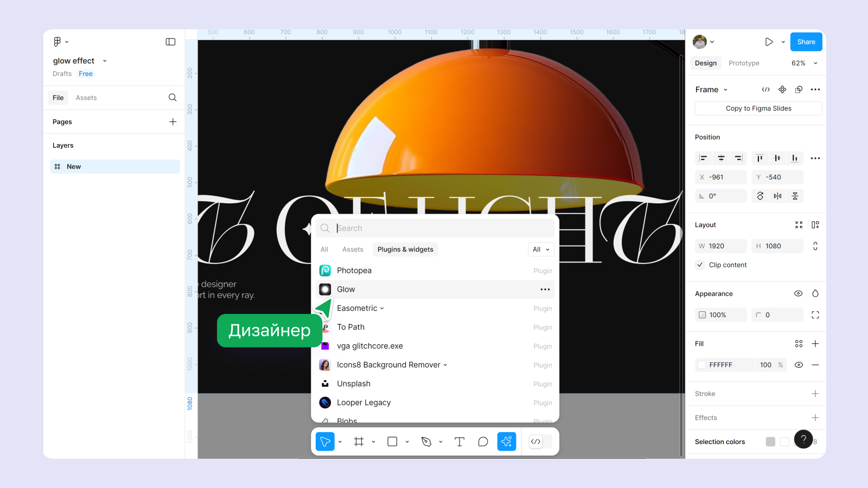The width and height of the screenshot is (868, 488).
Task: Click Copy to Figma Slides button
Action: pos(758,108)
